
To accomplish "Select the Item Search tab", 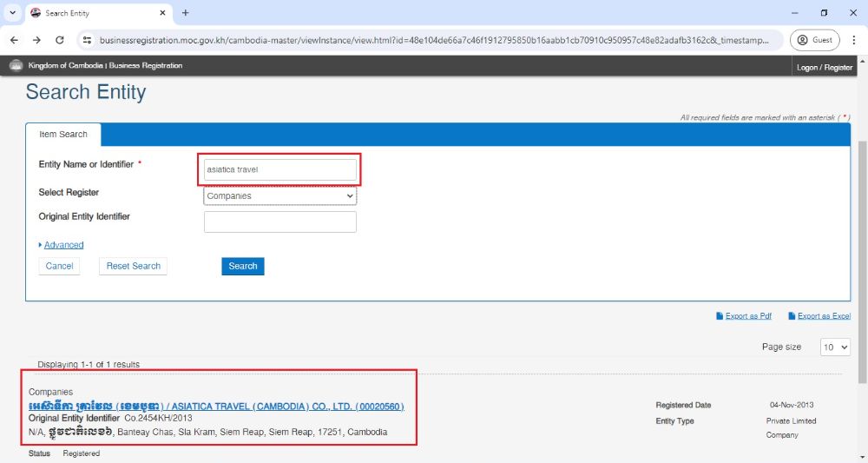I will (63, 134).
